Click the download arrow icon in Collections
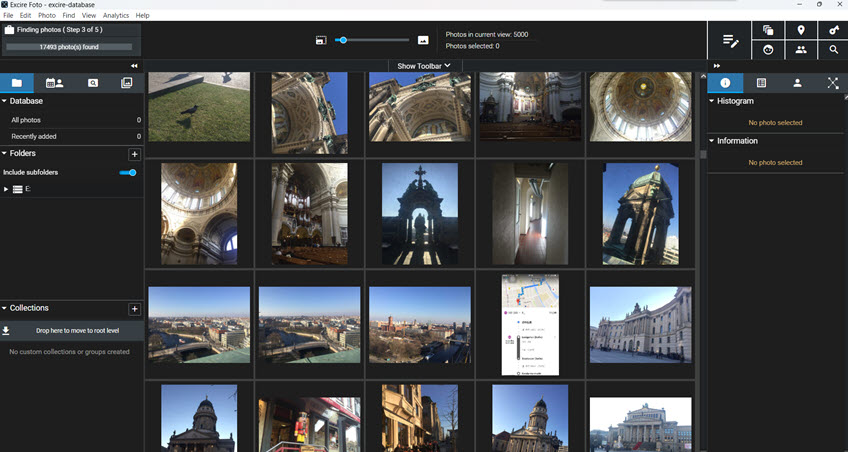 [6, 331]
